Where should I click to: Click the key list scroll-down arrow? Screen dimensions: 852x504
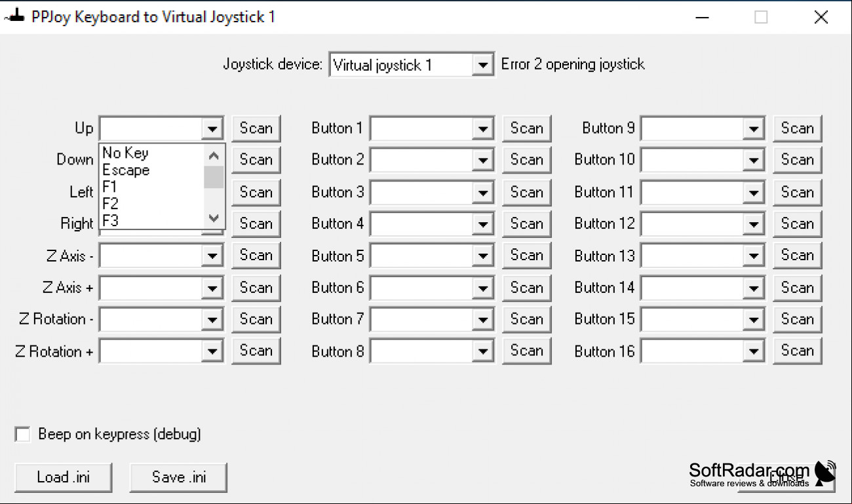(x=214, y=219)
